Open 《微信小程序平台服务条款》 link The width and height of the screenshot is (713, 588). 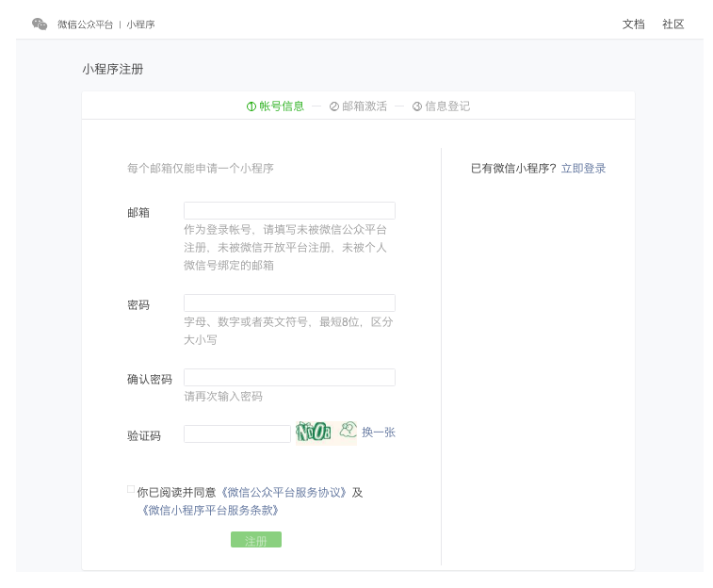(x=210, y=510)
